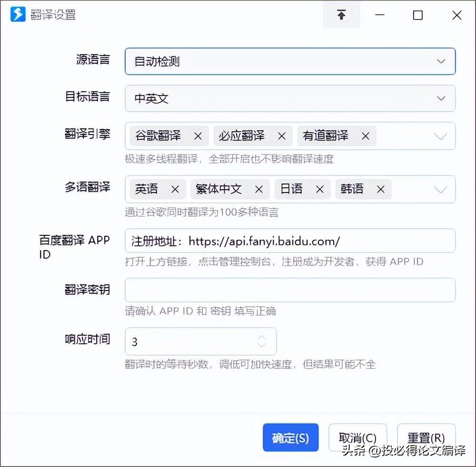Remove the 日语 language tag
Viewport: 476px width, 467px height.
320,190
